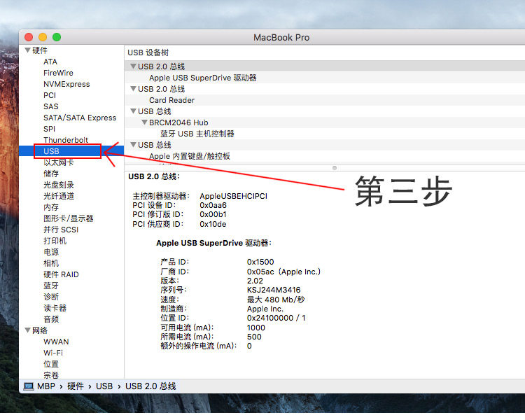Click the serial number KSJ244M3416
The width and height of the screenshot is (525, 420).
click(274, 290)
